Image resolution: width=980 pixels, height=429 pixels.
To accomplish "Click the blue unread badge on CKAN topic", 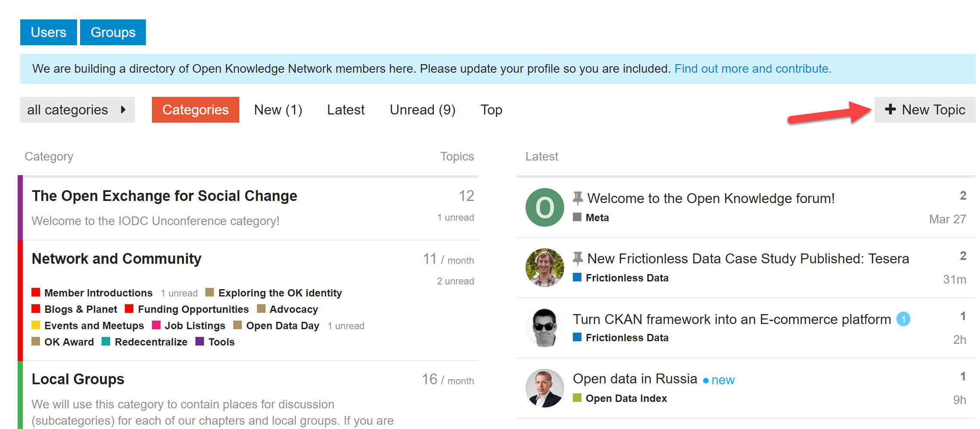I will pos(903,319).
